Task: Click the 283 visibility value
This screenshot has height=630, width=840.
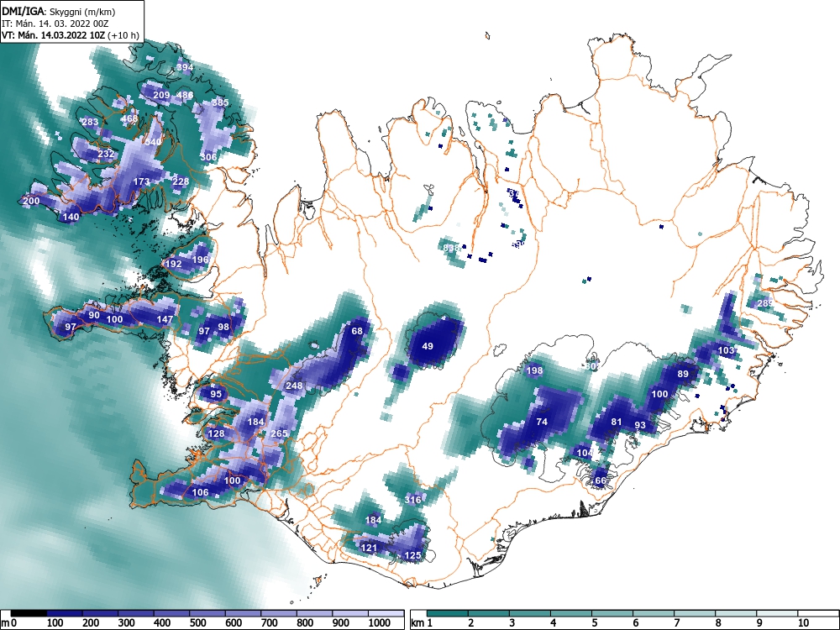Action: coord(90,122)
